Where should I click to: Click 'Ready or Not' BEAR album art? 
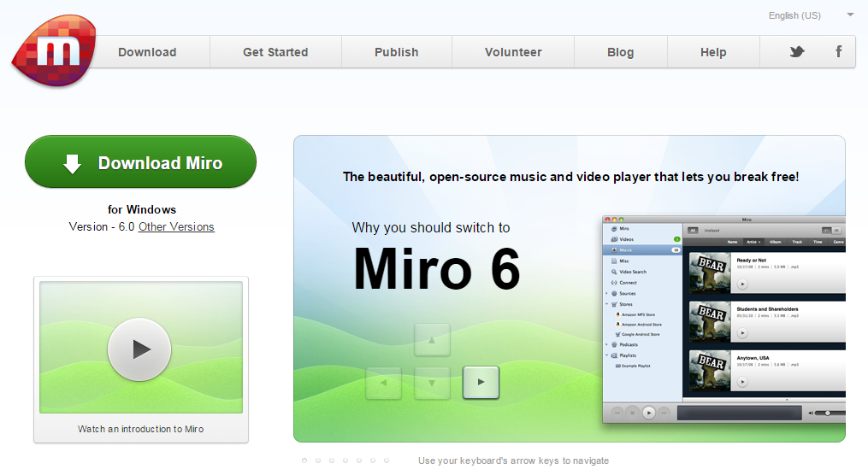(711, 273)
